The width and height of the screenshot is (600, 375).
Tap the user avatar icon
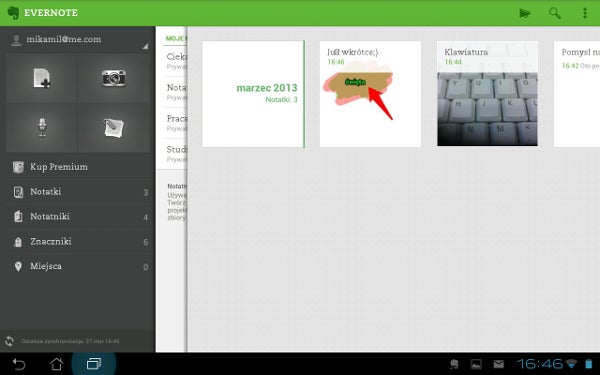point(16,40)
